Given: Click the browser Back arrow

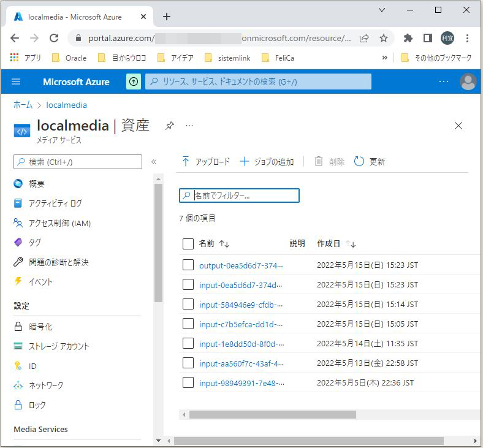Looking at the screenshot, I should pos(15,38).
